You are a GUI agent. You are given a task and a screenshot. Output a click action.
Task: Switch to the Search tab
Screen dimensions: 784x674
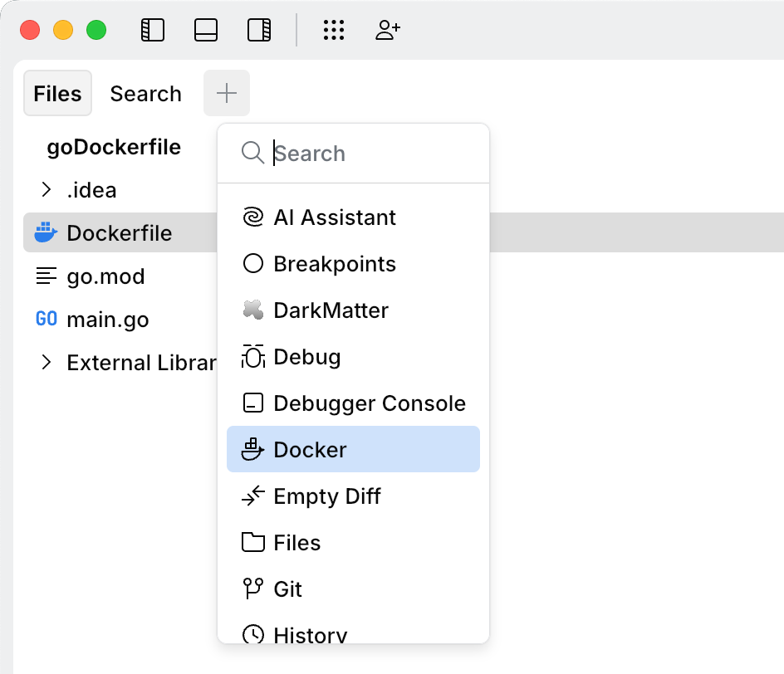145,94
